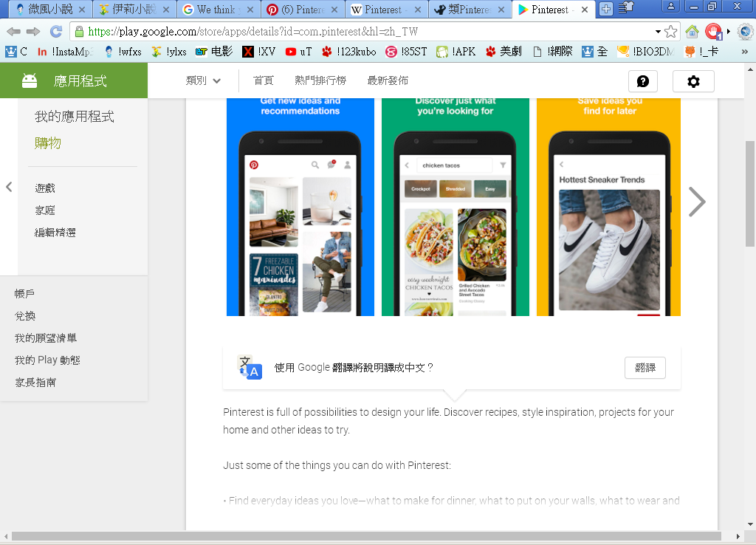The width and height of the screenshot is (756, 545).
Task: Click the Google Translate icon
Action: coord(250,368)
